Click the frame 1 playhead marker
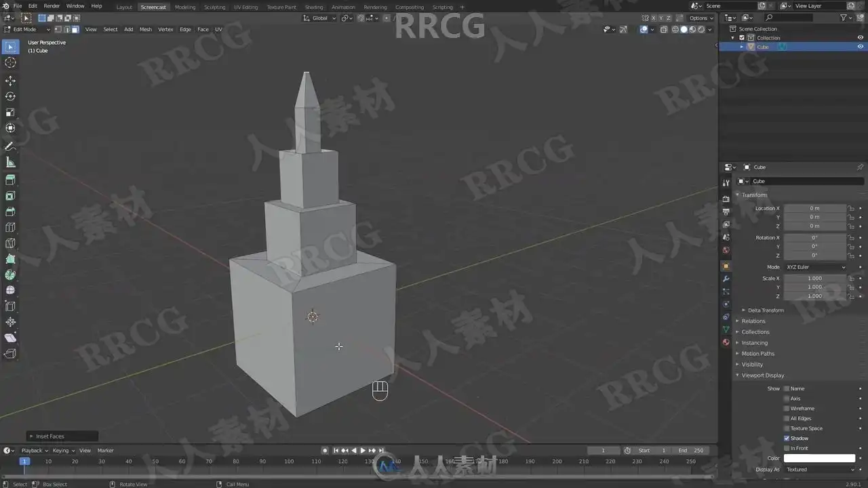Image resolution: width=868 pixels, height=488 pixels. (x=24, y=462)
